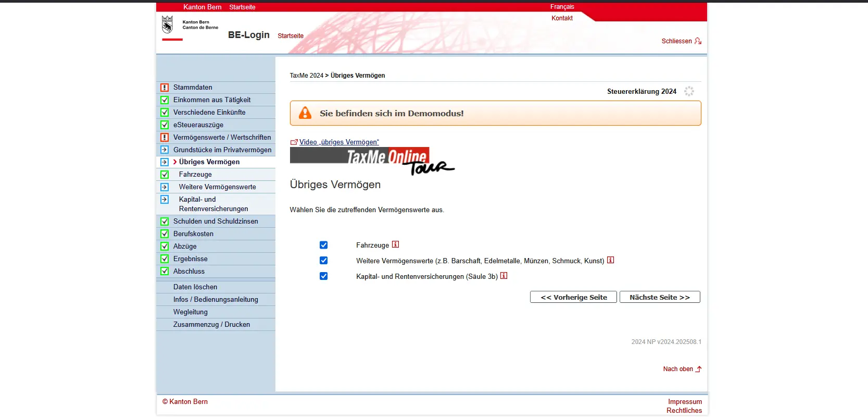The image size is (868, 417).
Task: Click the info icon next to Fahrzeuge
Action: coord(395,244)
